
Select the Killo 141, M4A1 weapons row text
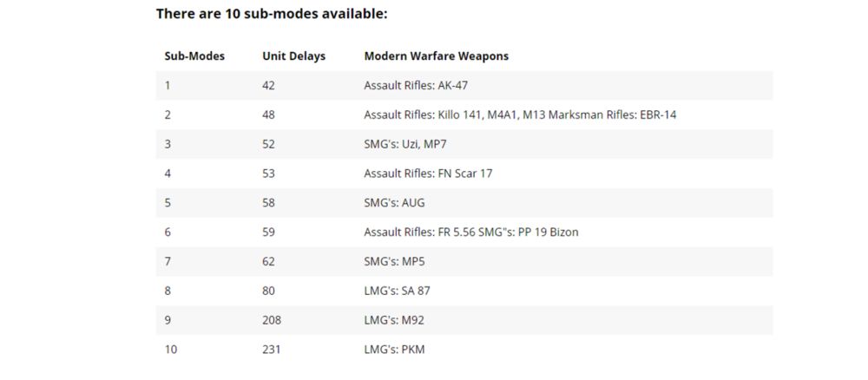click(520, 115)
